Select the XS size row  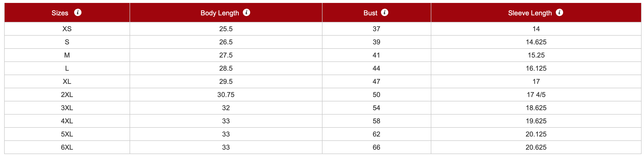click(x=323, y=29)
